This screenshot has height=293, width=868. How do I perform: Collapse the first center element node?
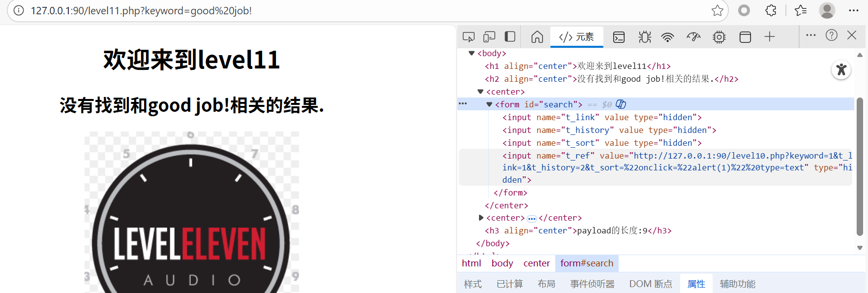pyautogui.click(x=480, y=92)
